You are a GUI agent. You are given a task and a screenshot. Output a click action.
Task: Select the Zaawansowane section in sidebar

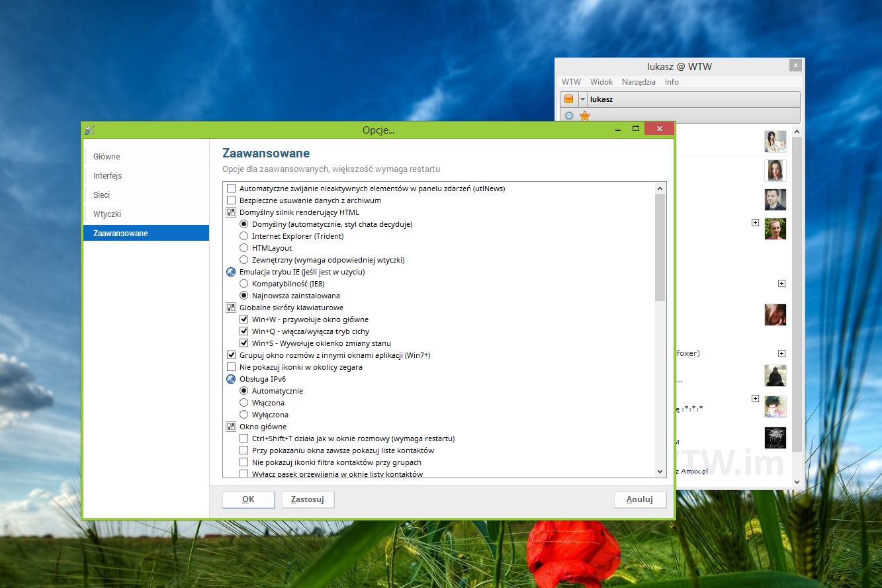[146, 233]
